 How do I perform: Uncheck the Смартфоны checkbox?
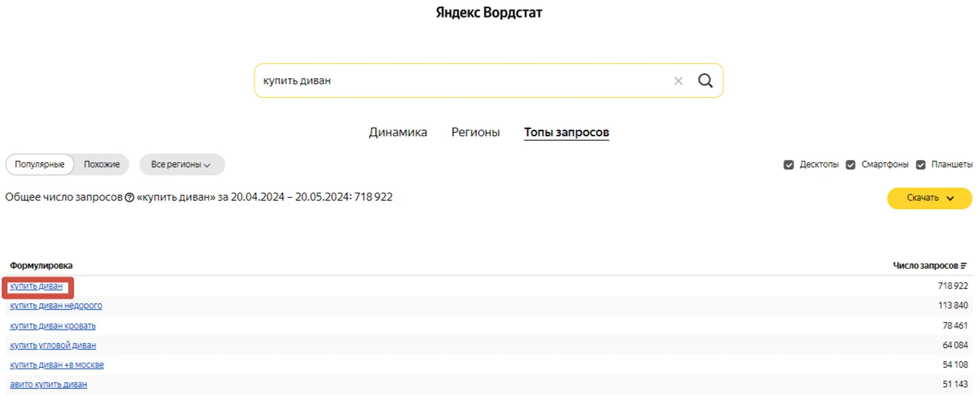tap(850, 165)
